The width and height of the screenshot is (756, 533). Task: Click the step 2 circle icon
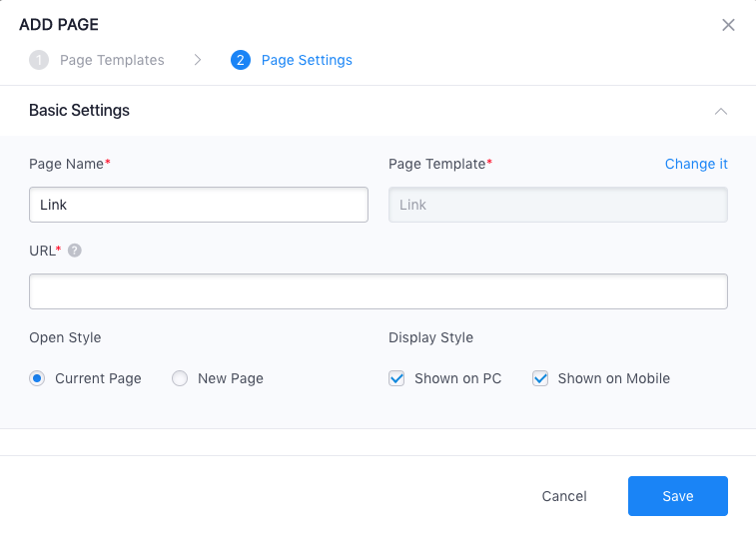point(241,60)
